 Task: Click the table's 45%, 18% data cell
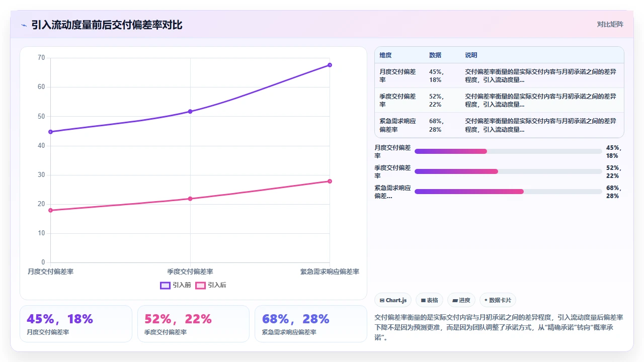point(437,75)
